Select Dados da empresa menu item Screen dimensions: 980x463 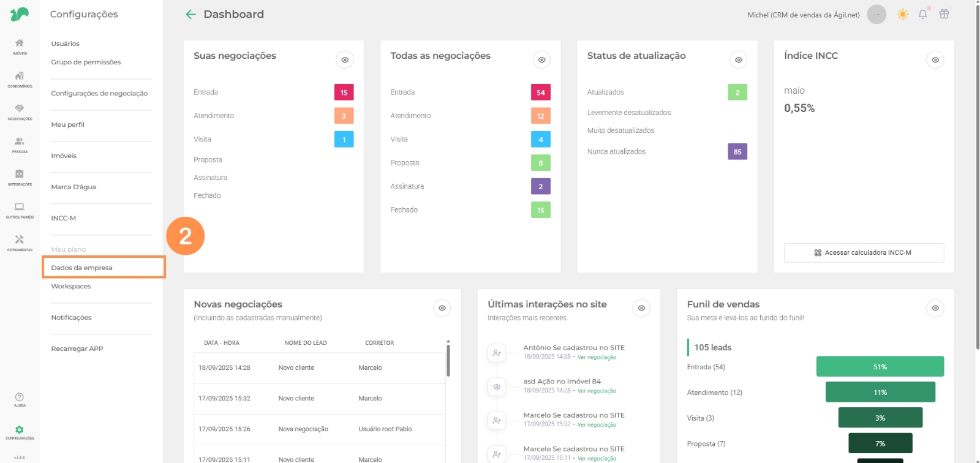pos(82,268)
